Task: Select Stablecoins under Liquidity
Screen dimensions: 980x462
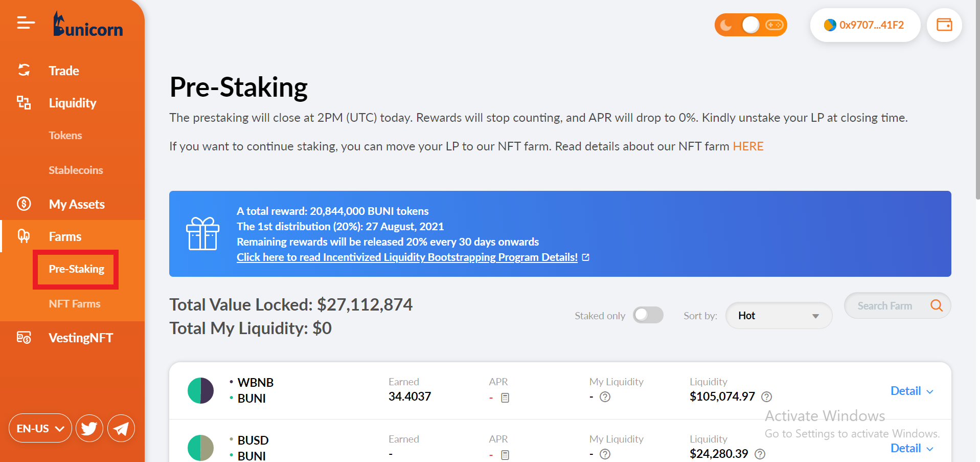Action: point(76,170)
